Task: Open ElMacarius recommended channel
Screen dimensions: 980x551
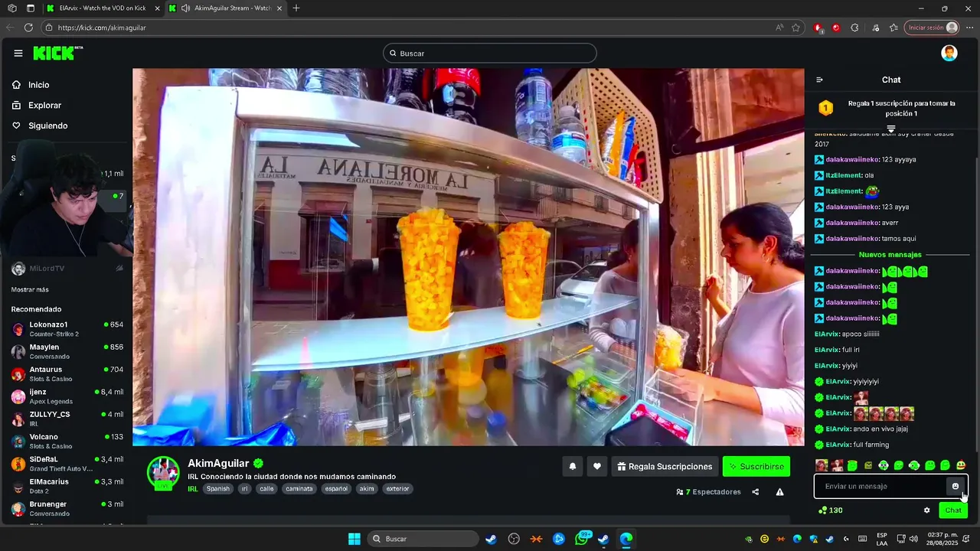Action: coord(67,486)
